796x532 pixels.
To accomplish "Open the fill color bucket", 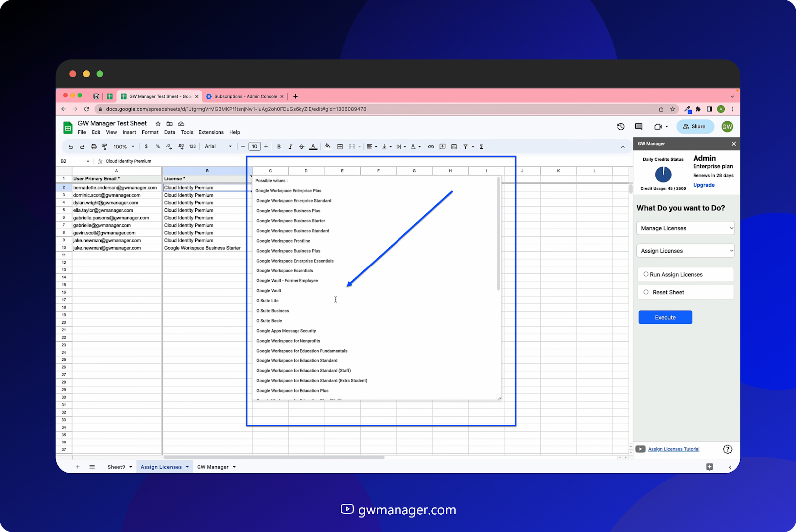I will (x=328, y=146).
